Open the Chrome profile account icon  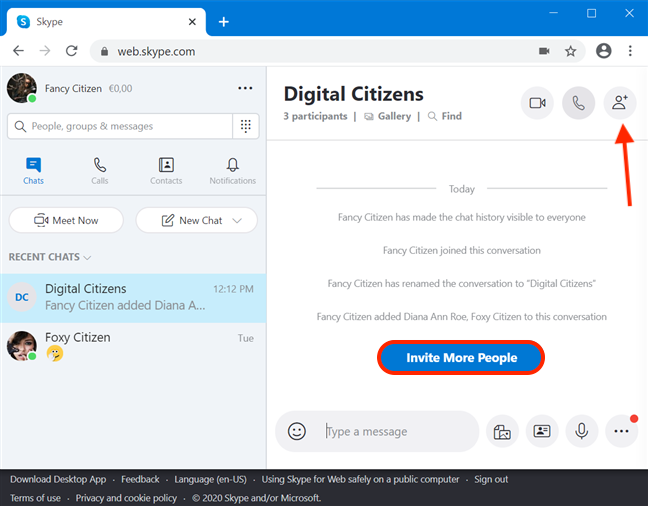click(x=603, y=51)
